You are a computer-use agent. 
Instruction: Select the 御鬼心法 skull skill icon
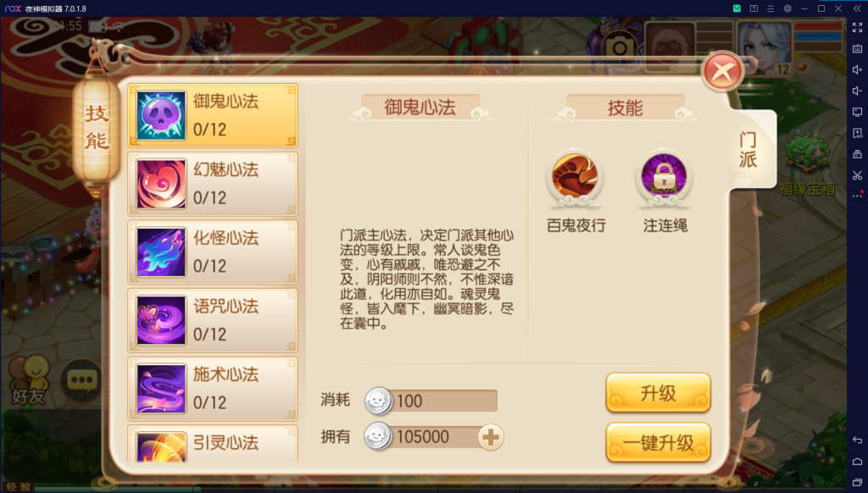pyautogui.click(x=161, y=116)
